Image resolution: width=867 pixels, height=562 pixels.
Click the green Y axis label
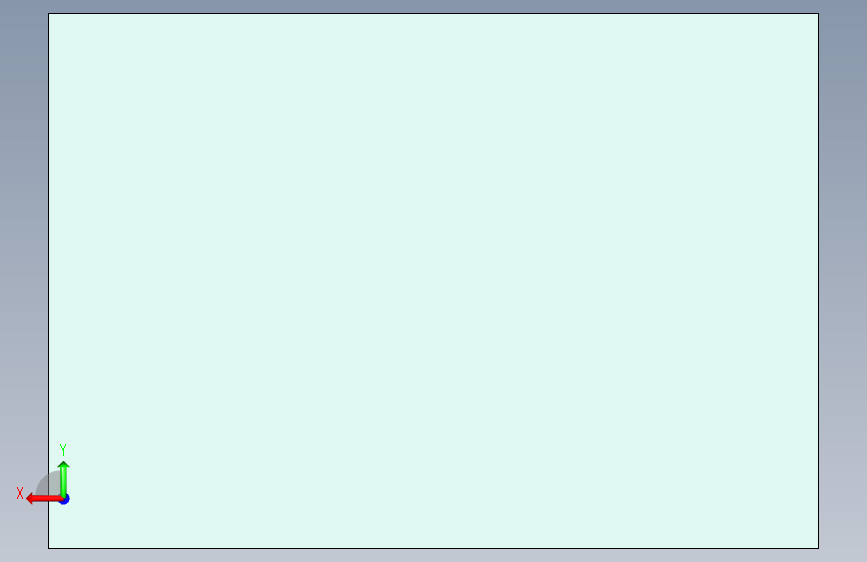pos(63,449)
